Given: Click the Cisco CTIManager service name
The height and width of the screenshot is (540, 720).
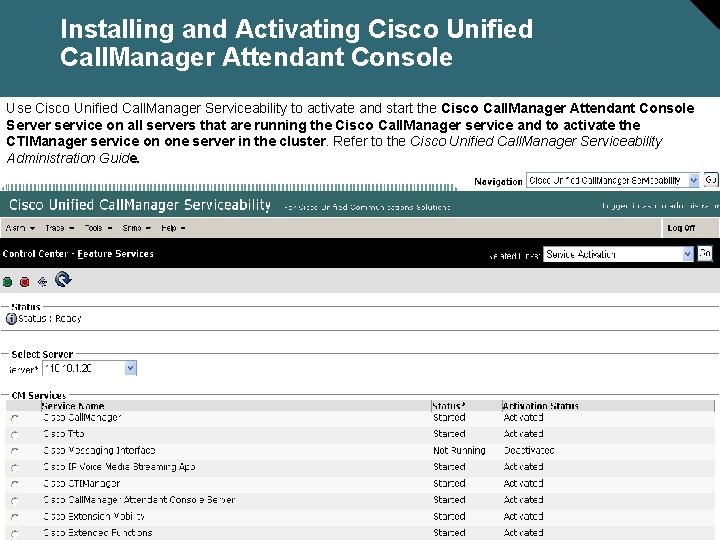Looking at the screenshot, I should coord(82,484).
